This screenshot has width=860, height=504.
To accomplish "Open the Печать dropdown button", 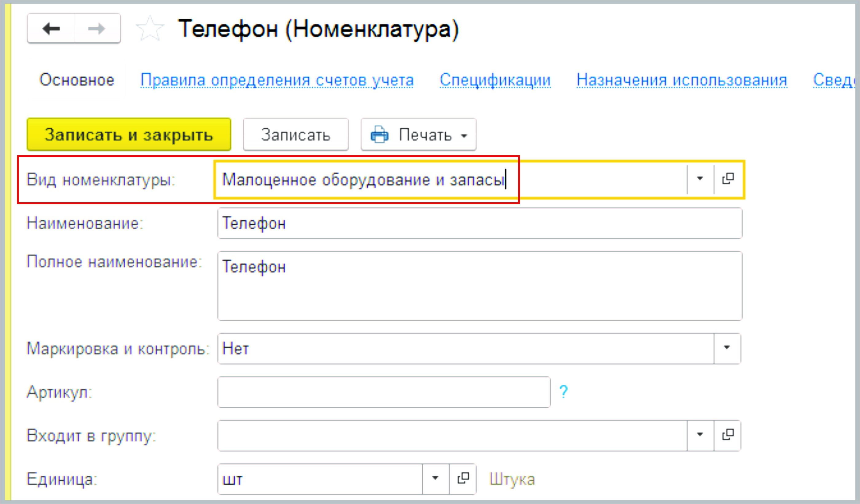I will (x=418, y=135).
